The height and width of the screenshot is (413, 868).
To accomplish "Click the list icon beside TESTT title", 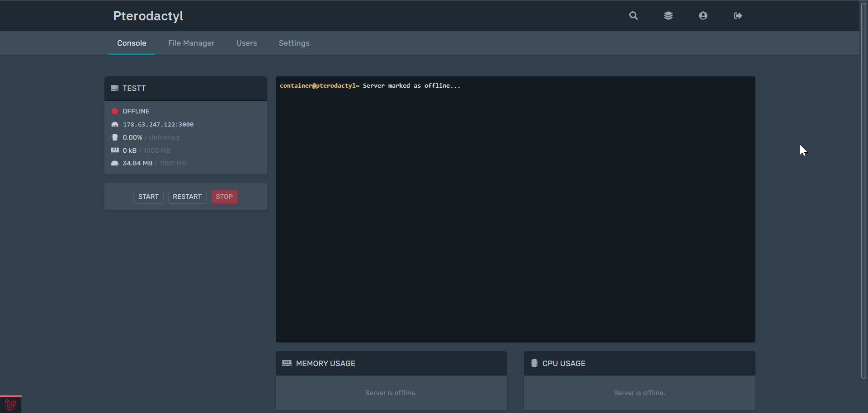I will tap(114, 88).
